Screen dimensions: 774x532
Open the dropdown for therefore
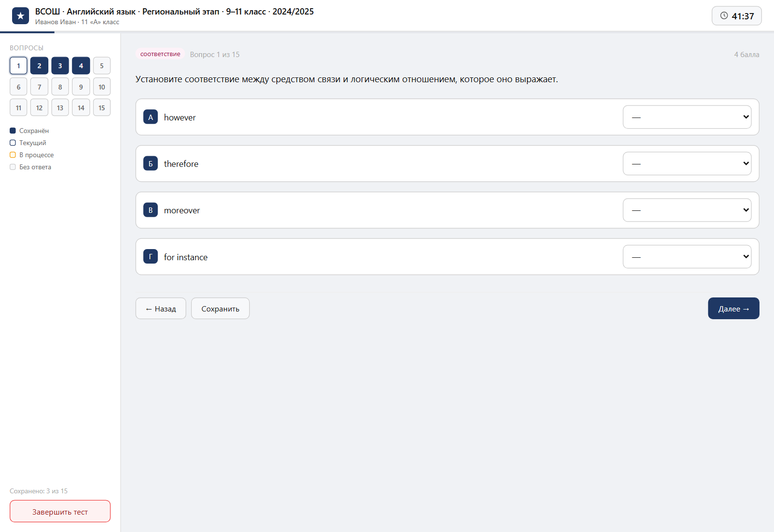[x=687, y=163]
